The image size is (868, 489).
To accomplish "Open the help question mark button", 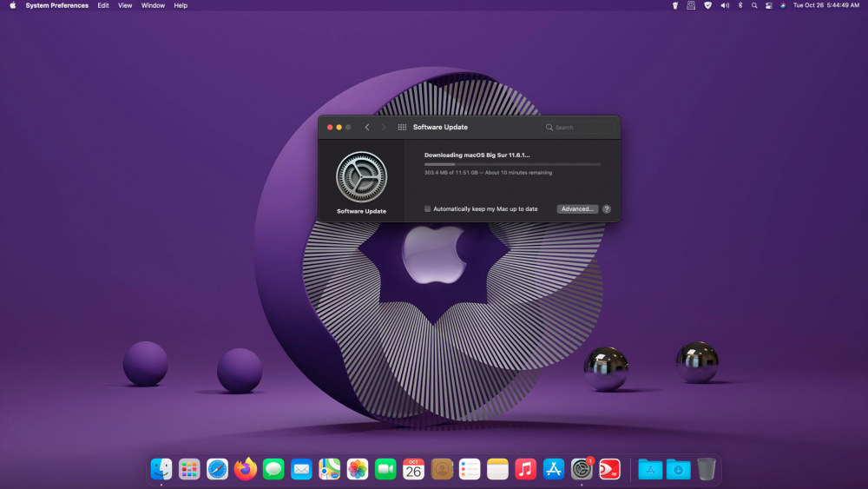I will (607, 209).
